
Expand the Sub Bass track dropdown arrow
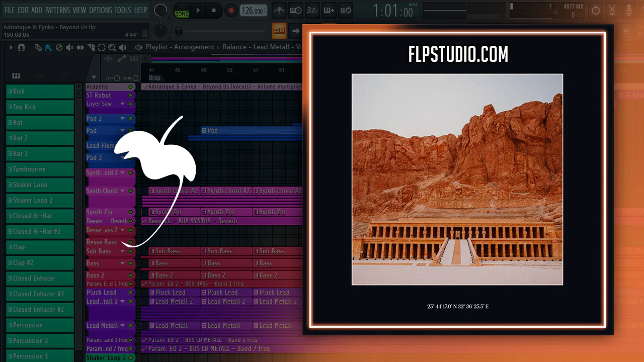point(122,251)
